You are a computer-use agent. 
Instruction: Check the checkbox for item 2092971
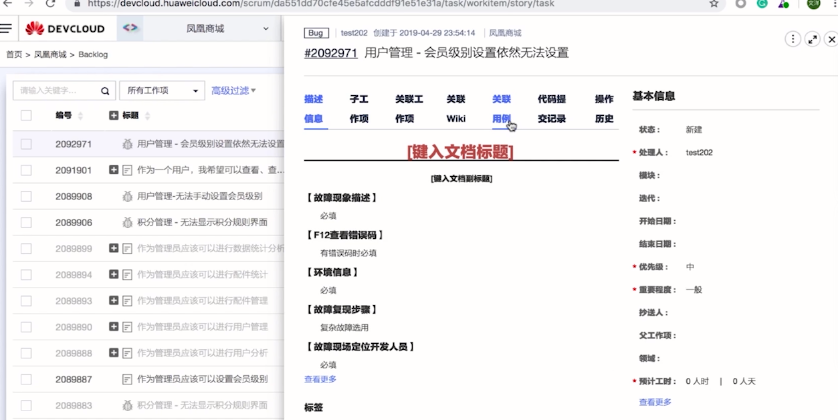(x=26, y=144)
